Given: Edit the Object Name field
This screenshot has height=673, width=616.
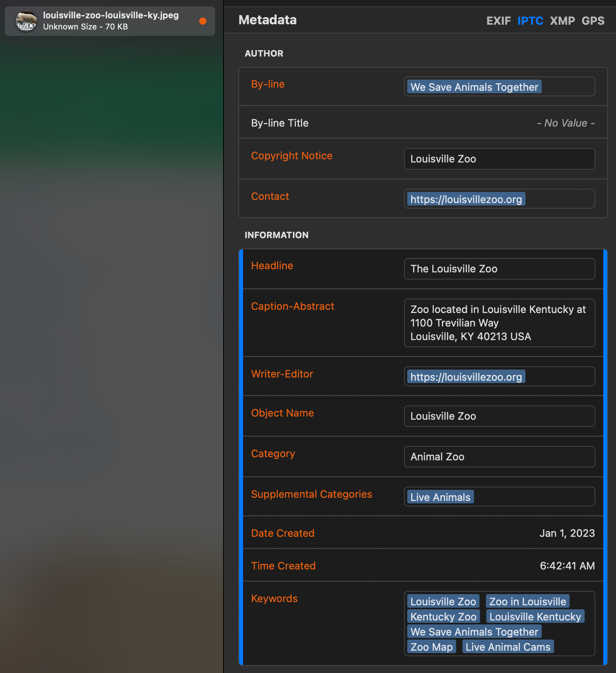Looking at the screenshot, I should tap(500, 416).
